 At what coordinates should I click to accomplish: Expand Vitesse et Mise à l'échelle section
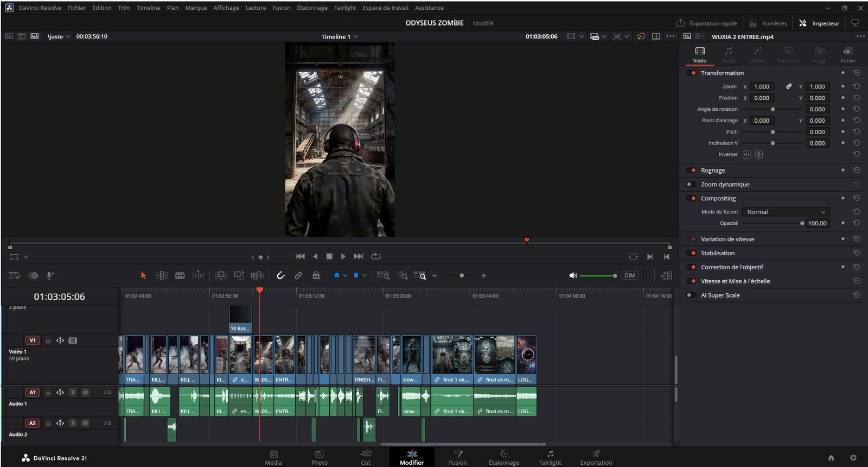click(x=735, y=281)
